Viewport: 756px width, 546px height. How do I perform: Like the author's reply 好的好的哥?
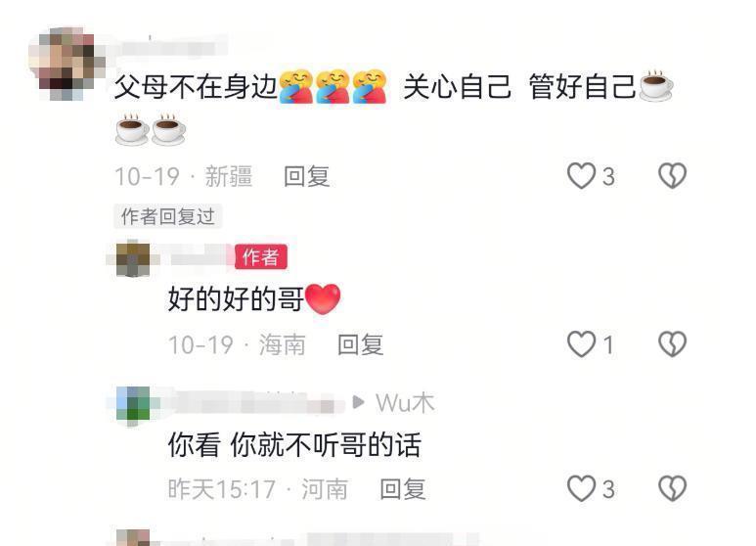coord(582,343)
